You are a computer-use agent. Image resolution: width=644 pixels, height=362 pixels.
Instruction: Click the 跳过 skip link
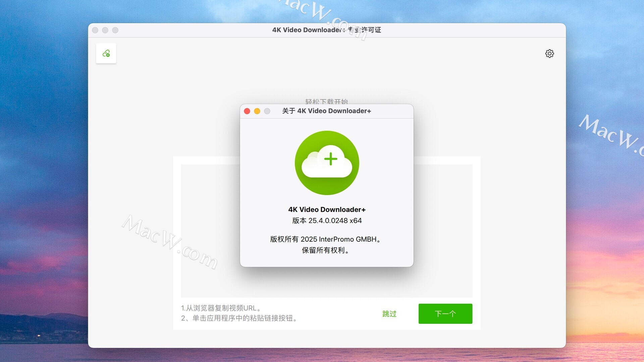(389, 314)
